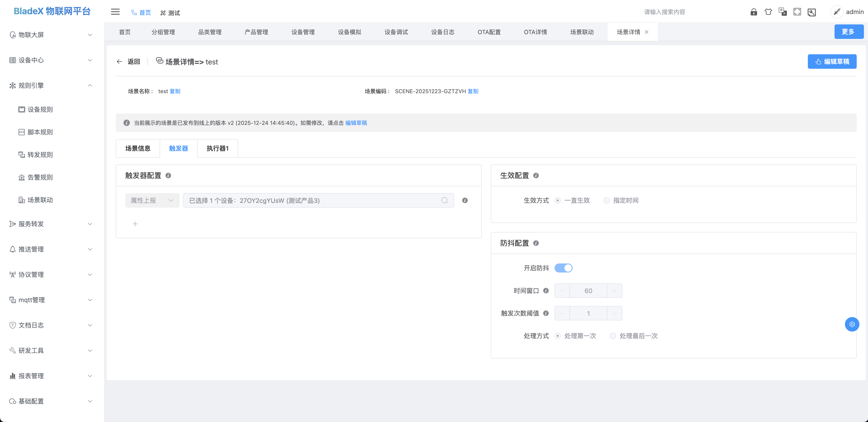Screen dimensions: 868x422
Task: Open the OTA配置 navigation tab
Action: pos(489,32)
